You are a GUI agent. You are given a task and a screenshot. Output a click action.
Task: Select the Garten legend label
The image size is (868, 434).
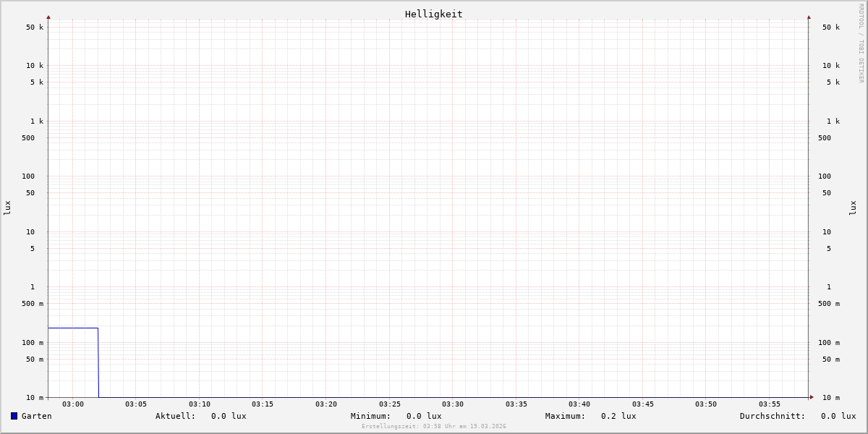pos(37,416)
